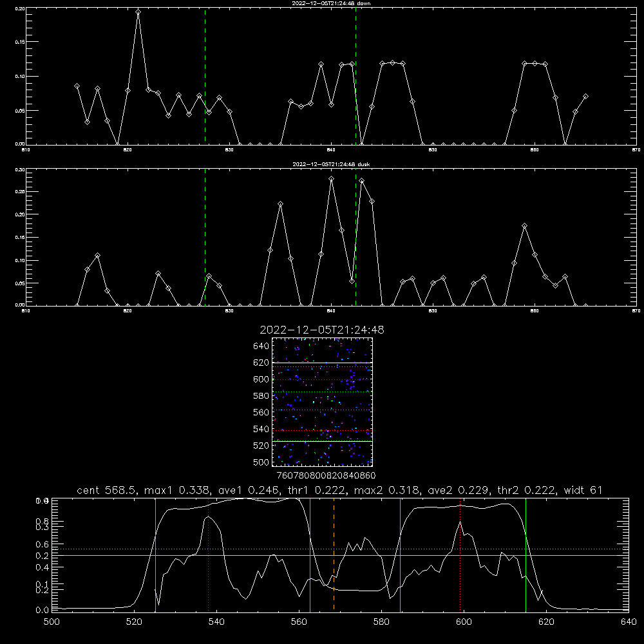The height and width of the screenshot is (644, 644).
Task: Click the "2022-12-05T21:24:48 dawn" plot title
Action: pyautogui.click(x=331, y=3)
